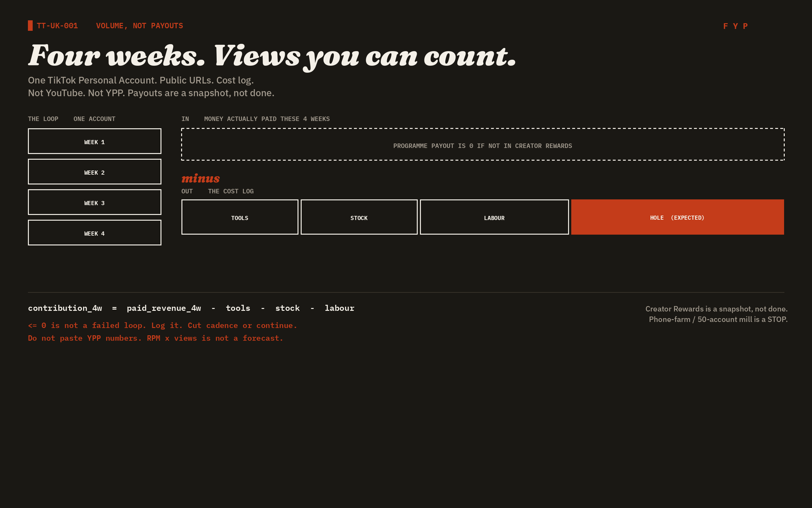The height and width of the screenshot is (508, 812).
Task: Click the 'Not YouTube. Not YPP.' line
Action: tap(151, 93)
